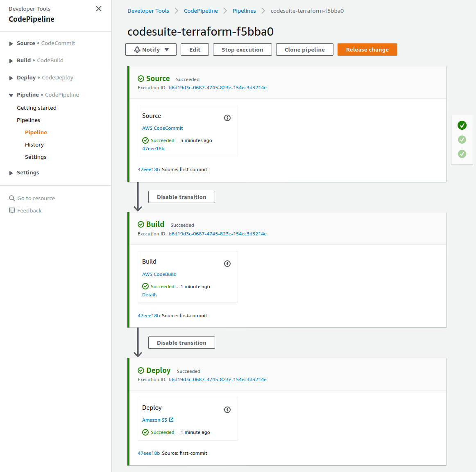Disable transition between Build and Deploy

click(x=181, y=343)
